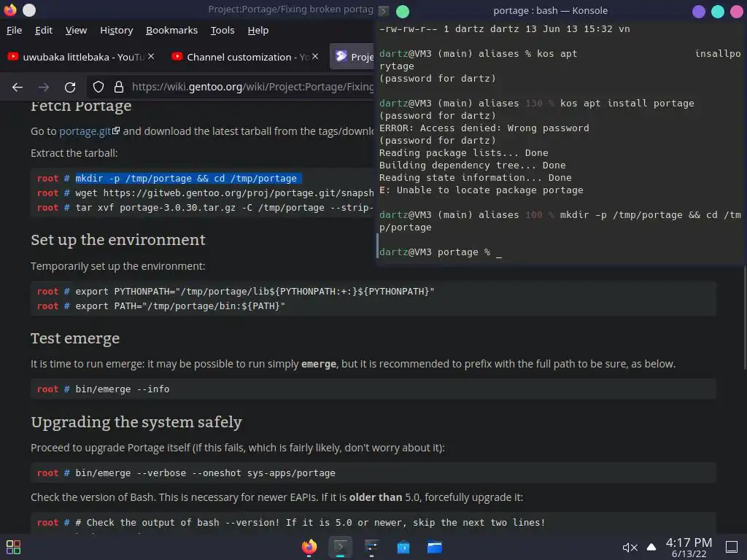Click the muted volume tray icon
The height and width of the screenshot is (560, 747).
point(630,548)
